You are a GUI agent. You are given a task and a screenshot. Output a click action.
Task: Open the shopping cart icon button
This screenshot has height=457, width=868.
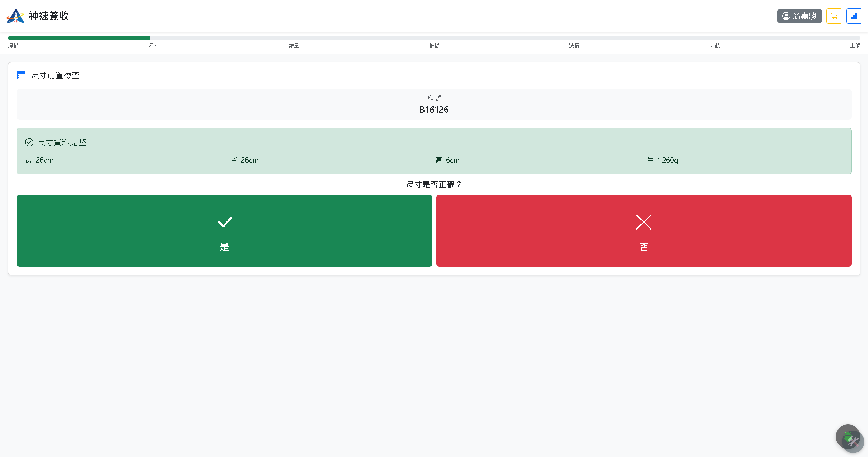pyautogui.click(x=834, y=16)
